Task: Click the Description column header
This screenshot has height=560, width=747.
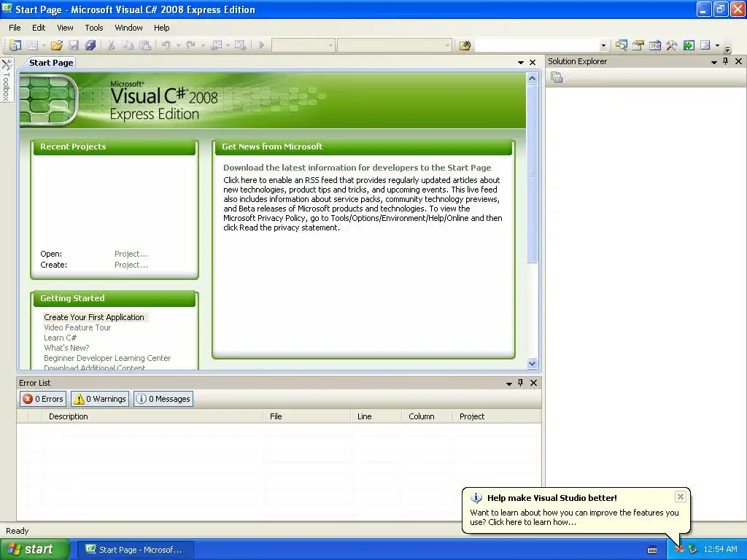Action: 152,416
